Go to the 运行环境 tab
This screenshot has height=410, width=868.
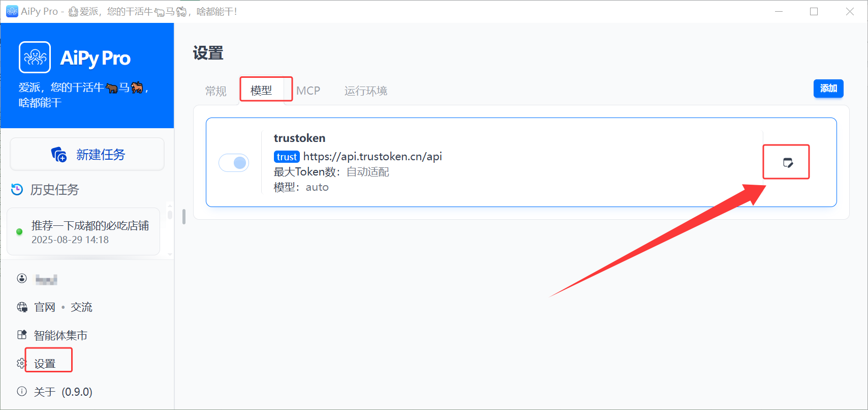click(365, 91)
